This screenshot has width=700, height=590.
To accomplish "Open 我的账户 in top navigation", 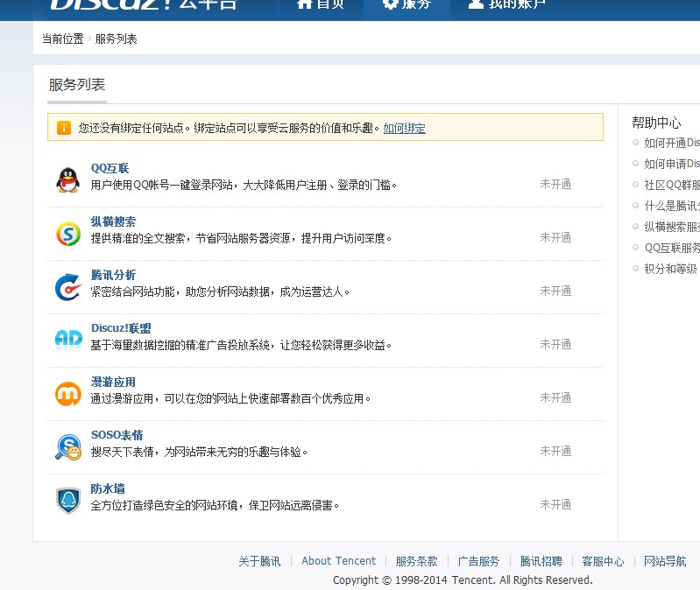I will click(507, 4).
